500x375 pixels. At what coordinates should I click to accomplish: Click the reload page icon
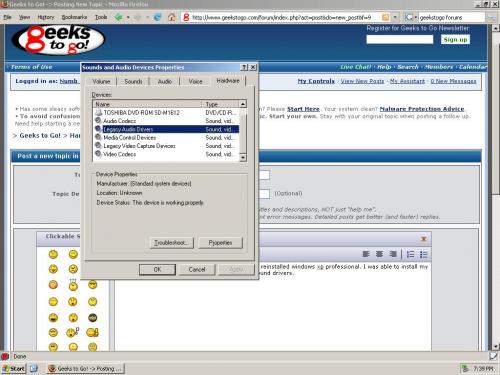point(158,17)
